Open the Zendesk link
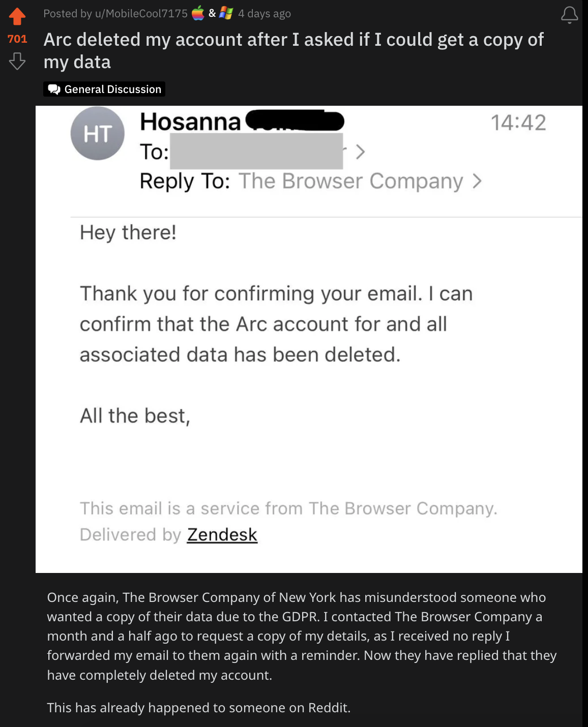The width and height of the screenshot is (588, 727). pyautogui.click(x=222, y=535)
